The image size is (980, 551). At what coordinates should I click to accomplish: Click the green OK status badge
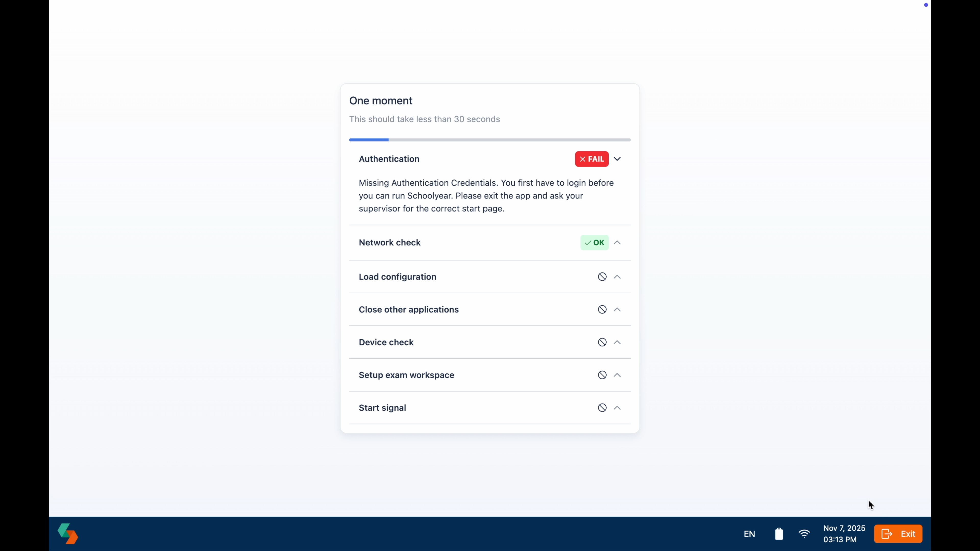pos(594,243)
